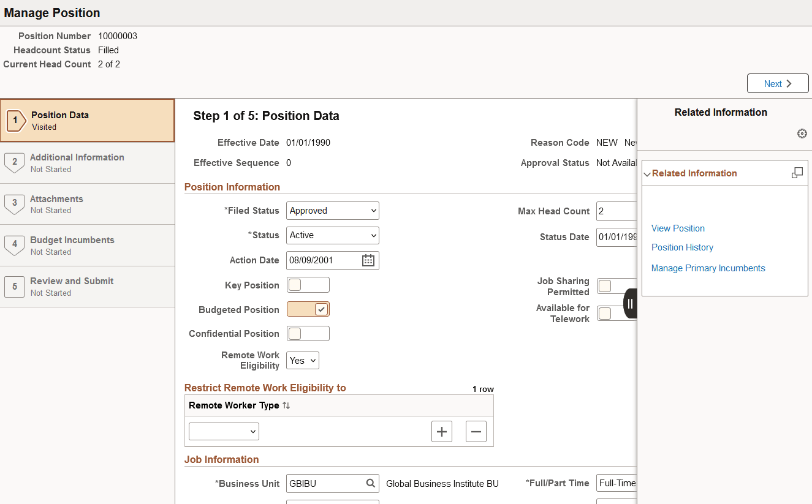Sort the Remote Worker Type column

point(286,405)
